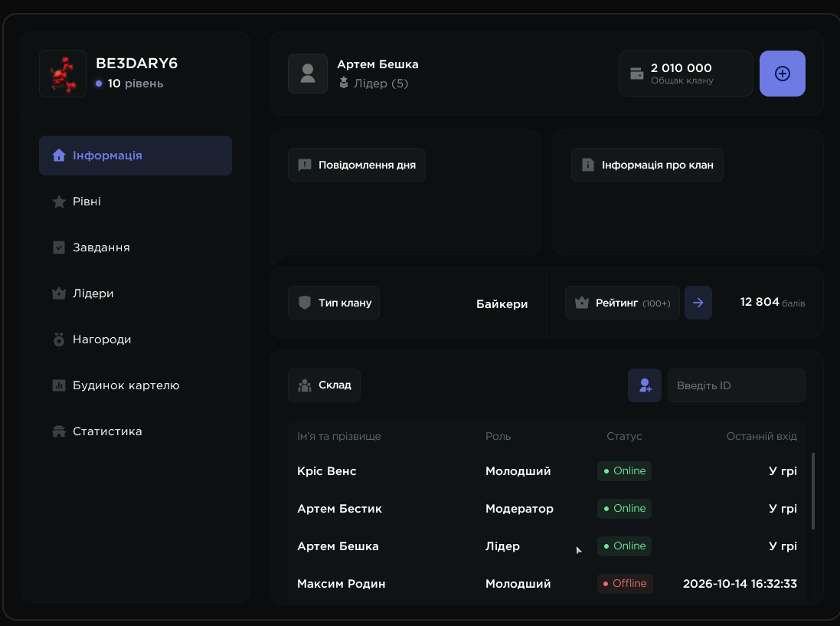840x626 pixels.
Task: Open the Нагороди section
Action: (136, 339)
